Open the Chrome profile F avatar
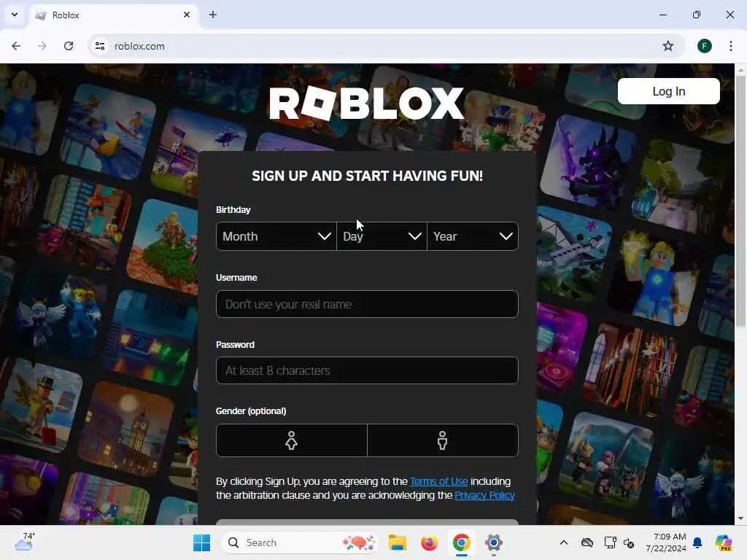 (705, 46)
